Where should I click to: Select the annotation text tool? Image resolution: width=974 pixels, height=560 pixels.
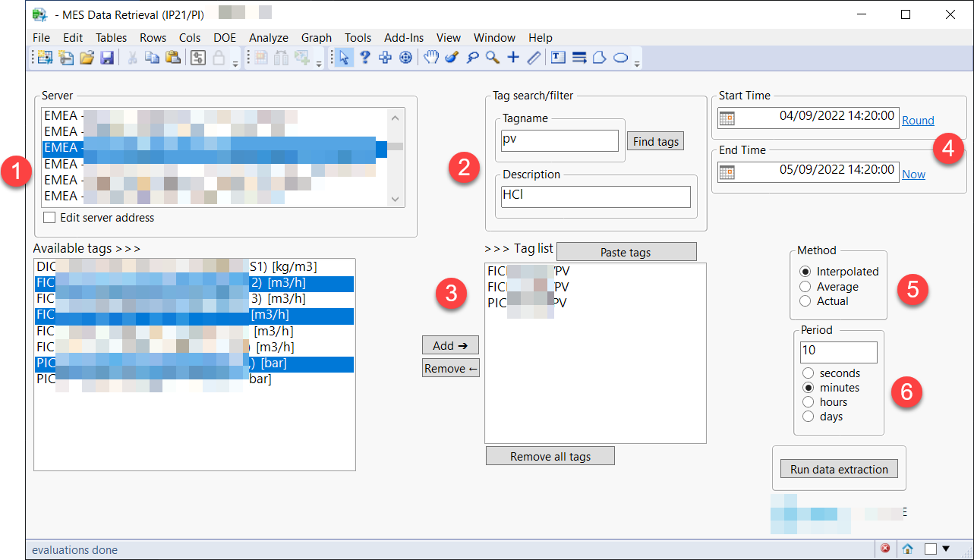pyautogui.click(x=559, y=57)
